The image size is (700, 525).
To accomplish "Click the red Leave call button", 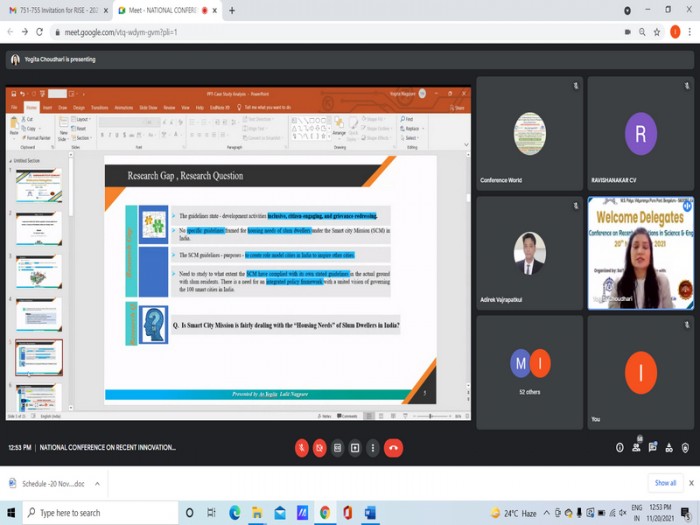I will (x=394, y=448).
